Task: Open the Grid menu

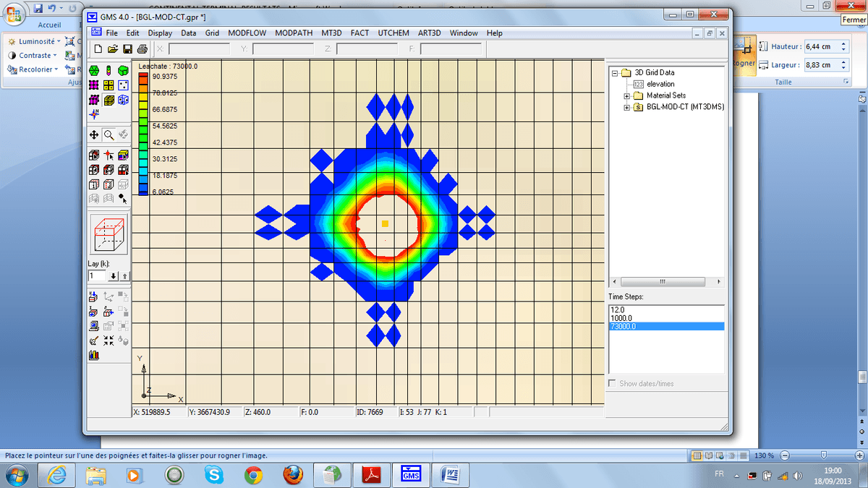Action: [212, 33]
